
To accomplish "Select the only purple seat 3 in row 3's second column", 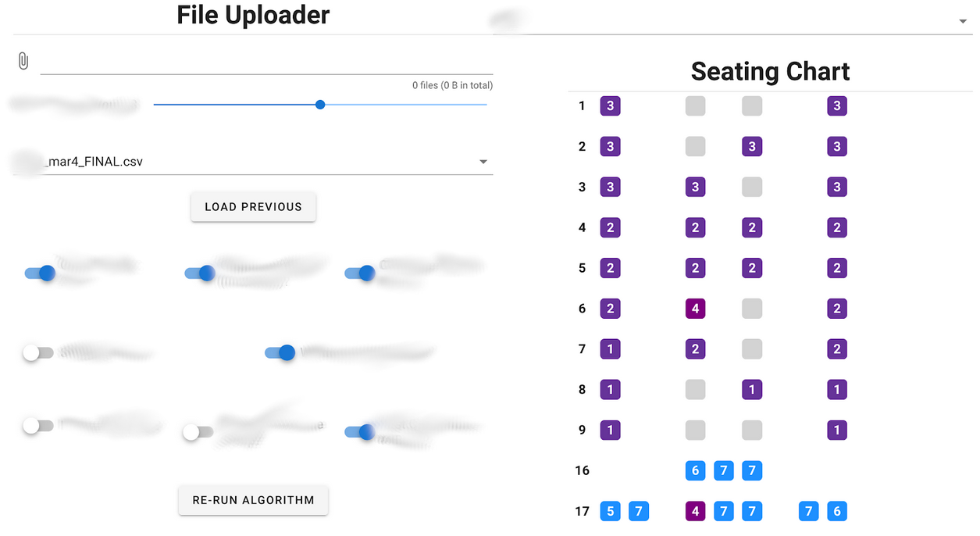I will [x=695, y=187].
